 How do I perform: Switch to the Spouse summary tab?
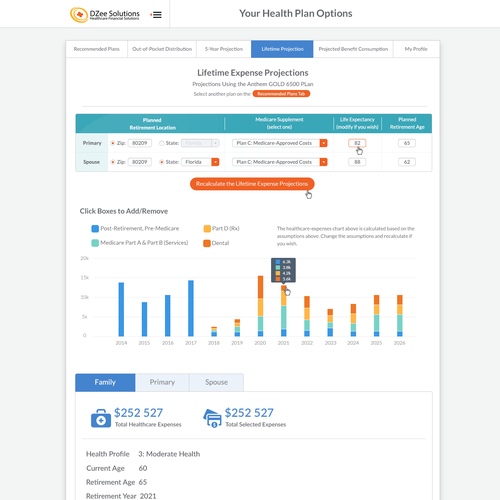pyautogui.click(x=216, y=382)
